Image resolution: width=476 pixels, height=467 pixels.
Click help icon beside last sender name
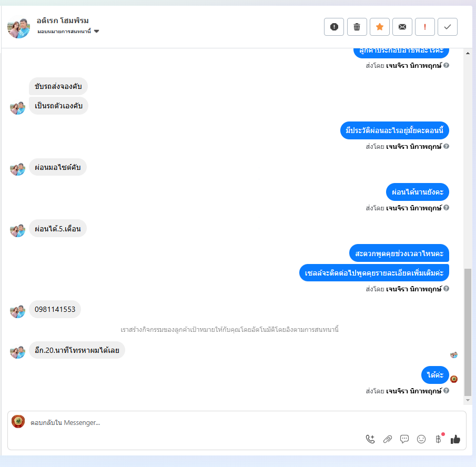(x=446, y=391)
